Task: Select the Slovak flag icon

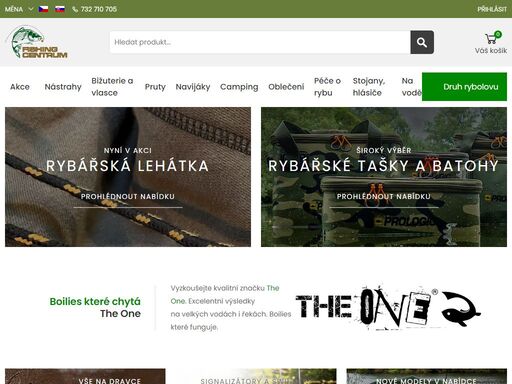Action: coord(60,9)
